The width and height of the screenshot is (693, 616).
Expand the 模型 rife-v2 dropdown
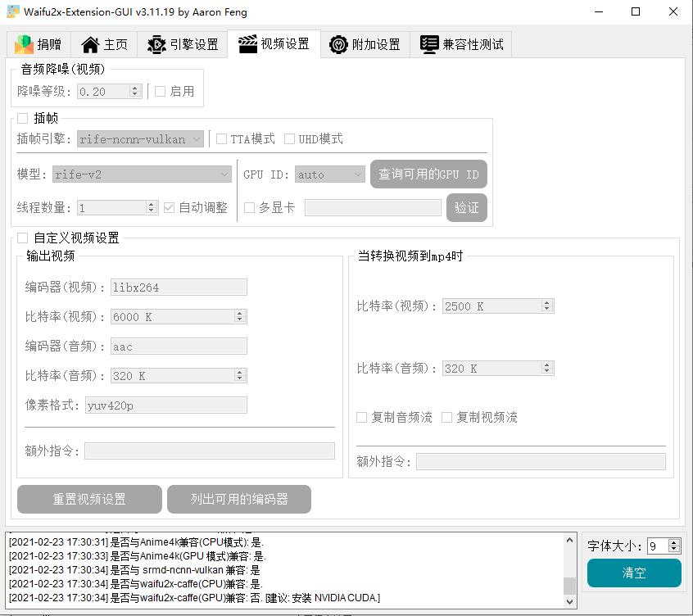click(142, 174)
